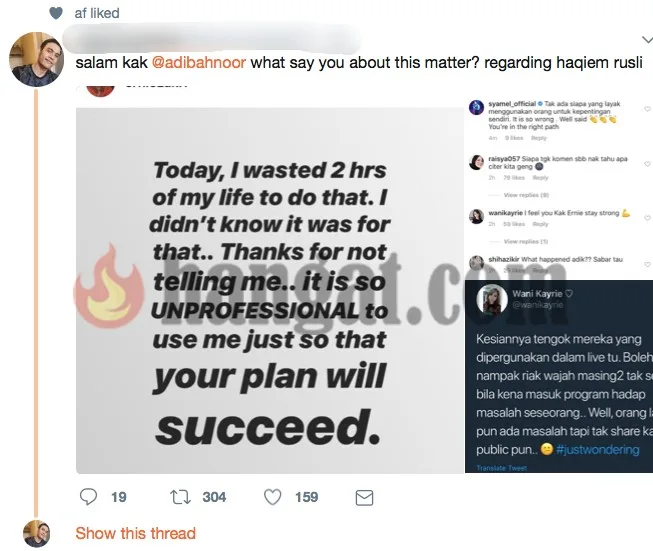Click small avatar beside Show this thread
Image resolution: width=653 pixels, height=551 pixels.
37,533
